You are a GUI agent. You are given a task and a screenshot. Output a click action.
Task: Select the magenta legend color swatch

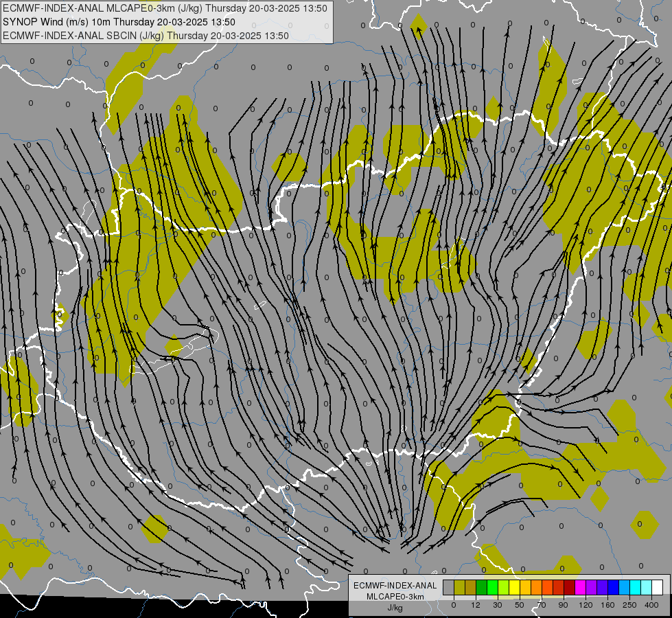[x=580, y=587]
